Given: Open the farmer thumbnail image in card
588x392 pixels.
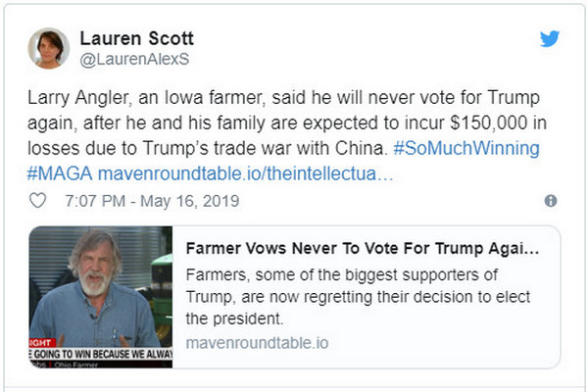Looking at the screenshot, I should 101,297.
